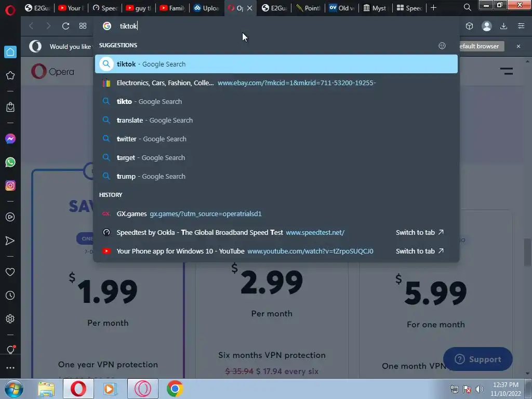Open the downloads icon

[504, 26]
